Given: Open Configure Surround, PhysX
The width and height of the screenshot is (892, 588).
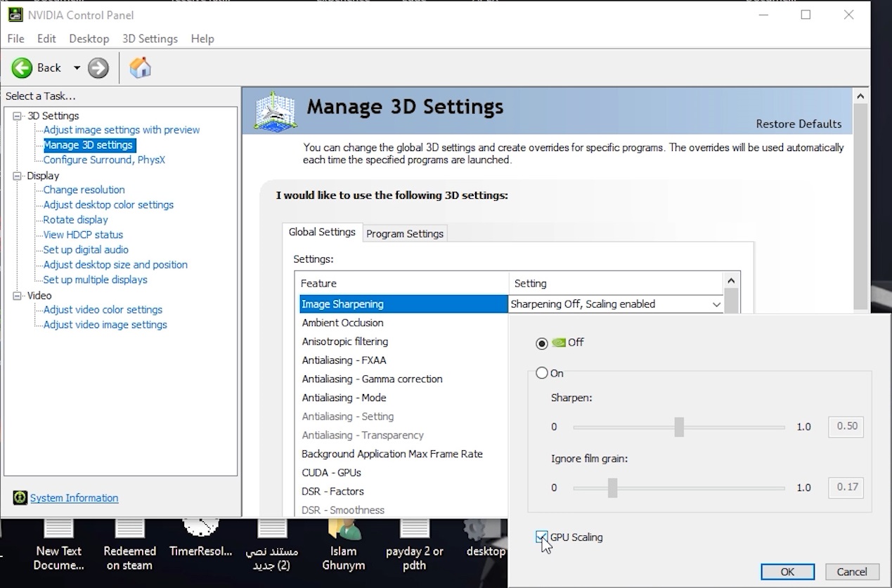Looking at the screenshot, I should click(104, 159).
